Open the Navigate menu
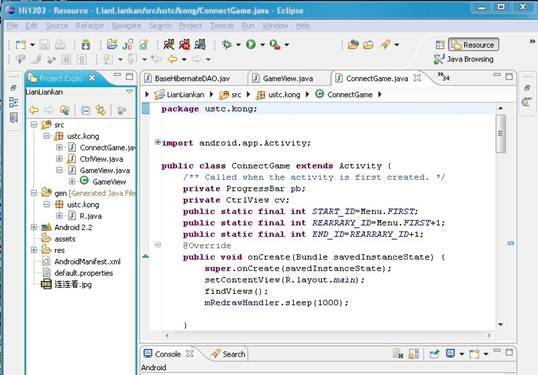The height and width of the screenshot is (375, 538). click(x=126, y=26)
